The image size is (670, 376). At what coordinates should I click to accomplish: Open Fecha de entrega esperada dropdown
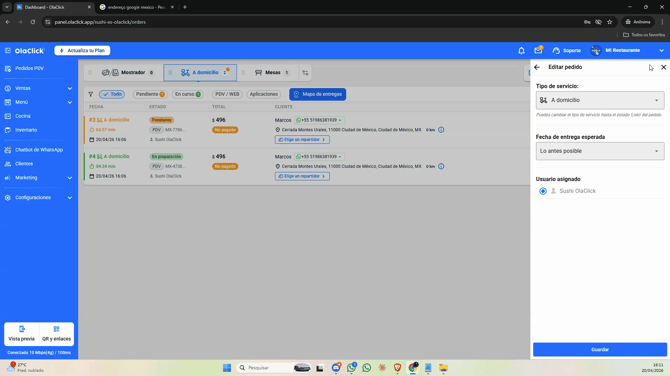(600, 151)
